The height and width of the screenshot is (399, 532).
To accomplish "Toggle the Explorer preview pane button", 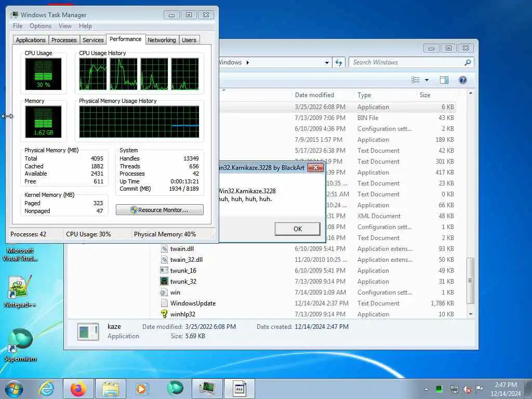I will click(444, 80).
